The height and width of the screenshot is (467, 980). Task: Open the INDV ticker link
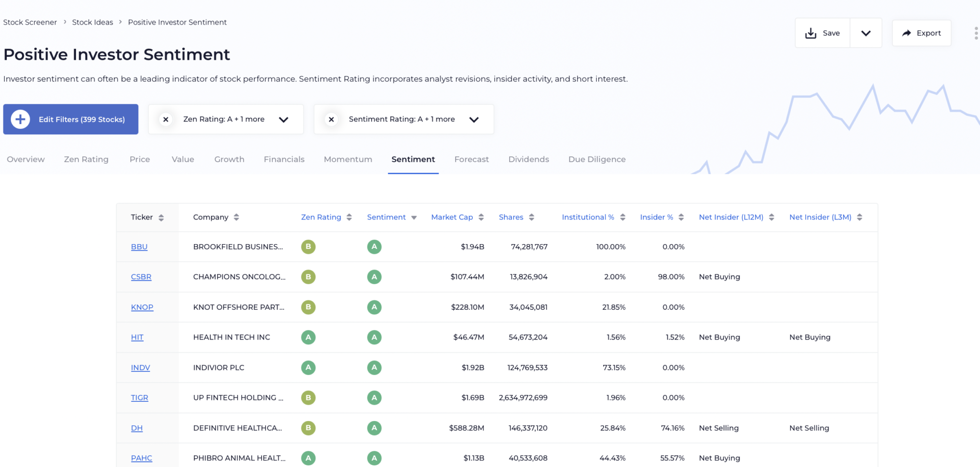(x=141, y=368)
